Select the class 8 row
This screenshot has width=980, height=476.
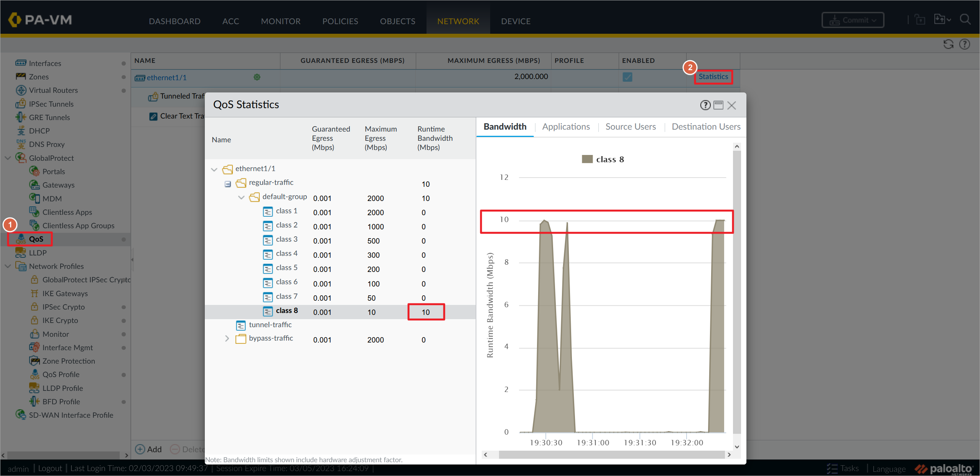pyautogui.click(x=340, y=312)
